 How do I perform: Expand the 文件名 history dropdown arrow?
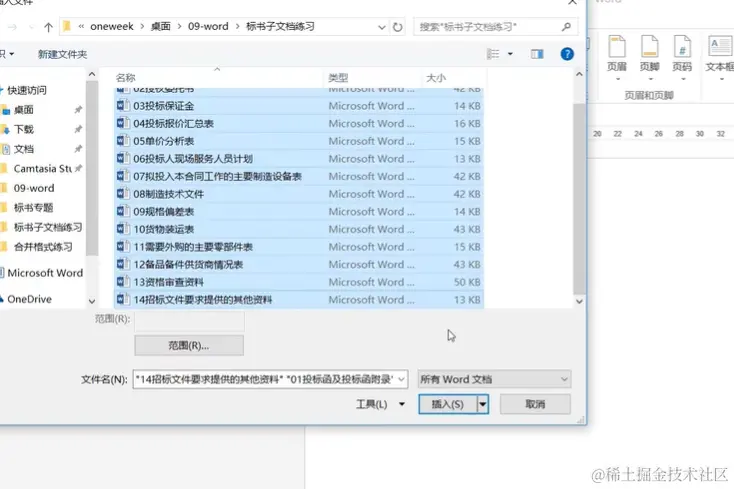click(402, 380)
